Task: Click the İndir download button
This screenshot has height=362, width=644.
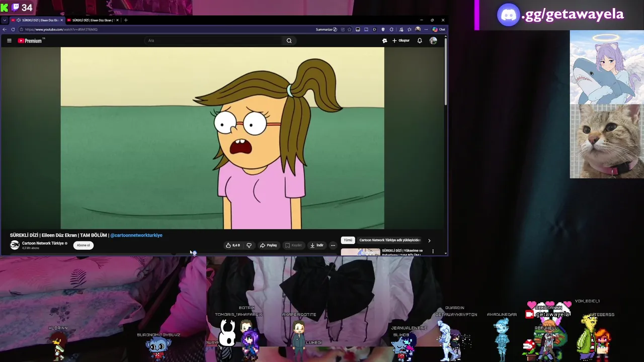Action: tap(316, 245)
